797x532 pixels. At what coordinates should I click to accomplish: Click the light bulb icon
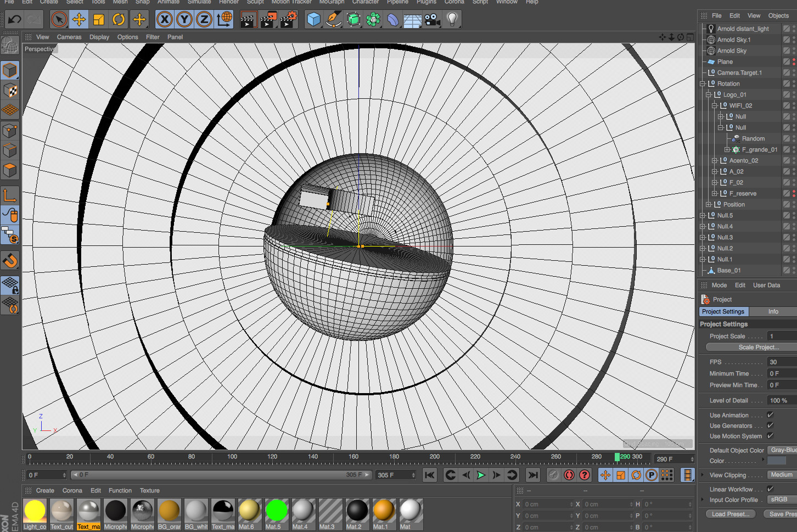pos(452,20)
